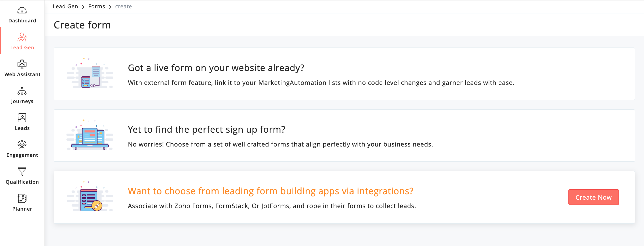Click the Create form page title
The width and height of the screenshot is (644, 246).
pyautogui.click(x=82, y=25)
